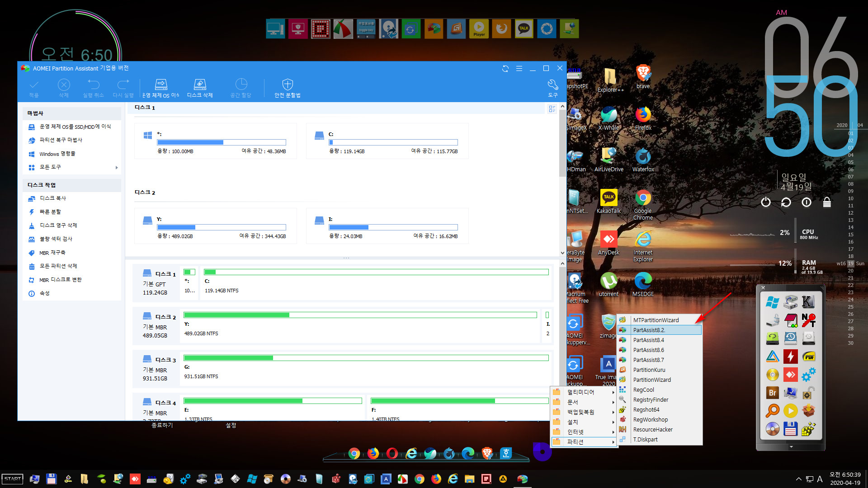Choose RegistryFinder from the popup menu
Viewport: 868px width, 488px height.
click(660, 399)
